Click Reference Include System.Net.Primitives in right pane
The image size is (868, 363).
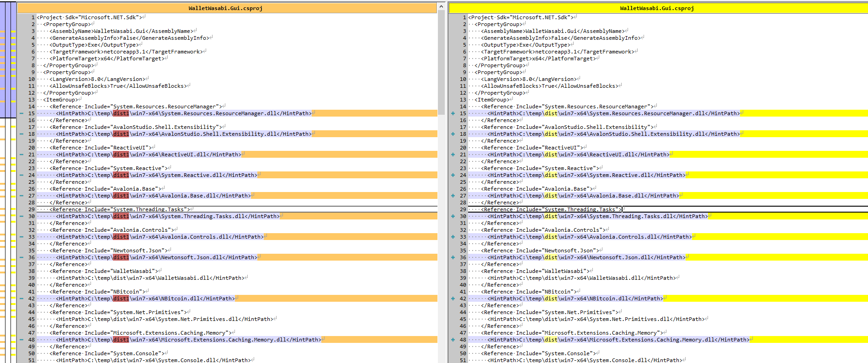click(x=550, y=312)
